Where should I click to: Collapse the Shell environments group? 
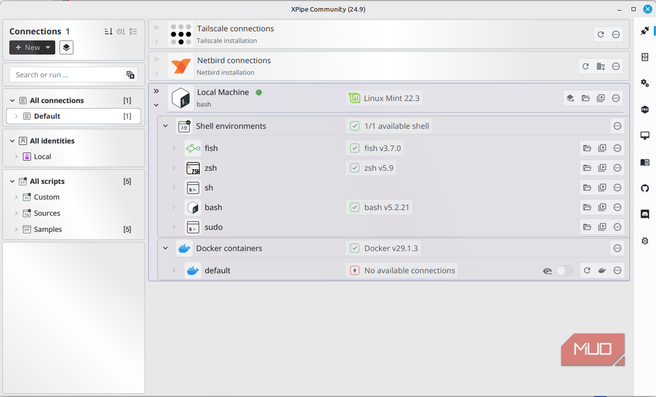point(165,126)
